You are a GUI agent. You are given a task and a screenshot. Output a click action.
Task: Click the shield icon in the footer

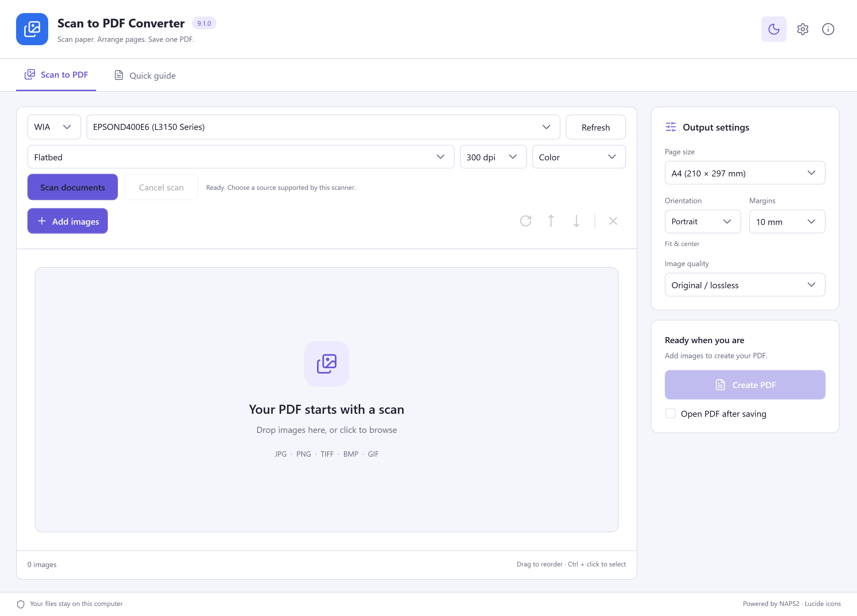21,604
